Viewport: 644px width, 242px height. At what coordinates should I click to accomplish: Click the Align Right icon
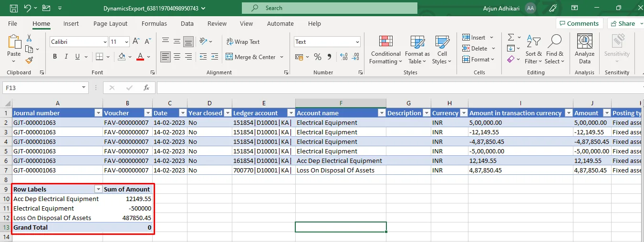click(x=188, y=57)
